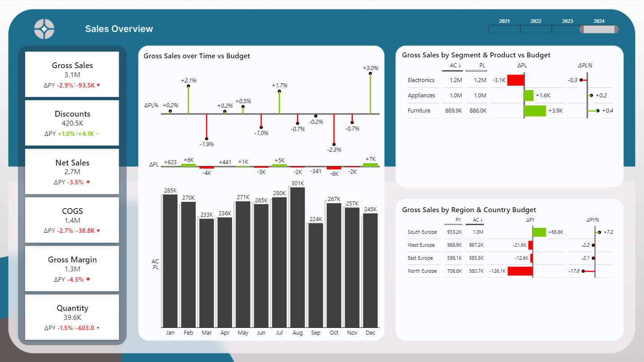Select the August 301K bar
The width and height of the screenshot is (644, 362).
click(x=298, y=257)
